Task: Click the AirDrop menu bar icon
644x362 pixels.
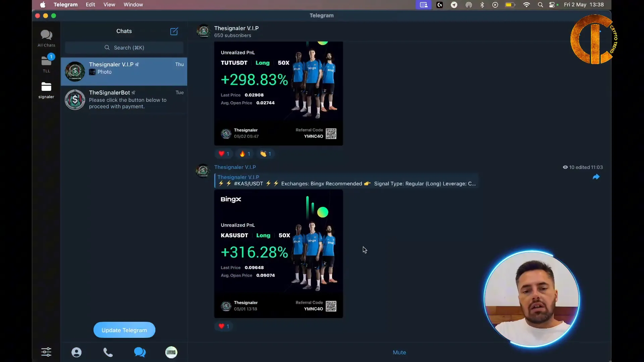Action: 469,5
